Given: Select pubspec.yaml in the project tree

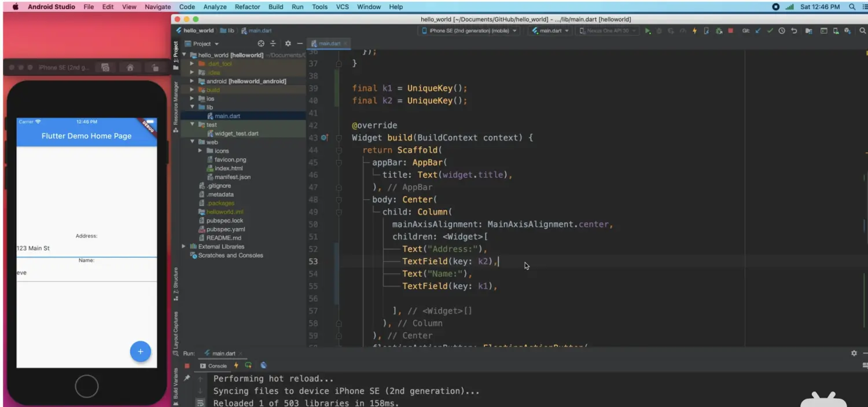Looking at the screenshot, I should point(225,229).
